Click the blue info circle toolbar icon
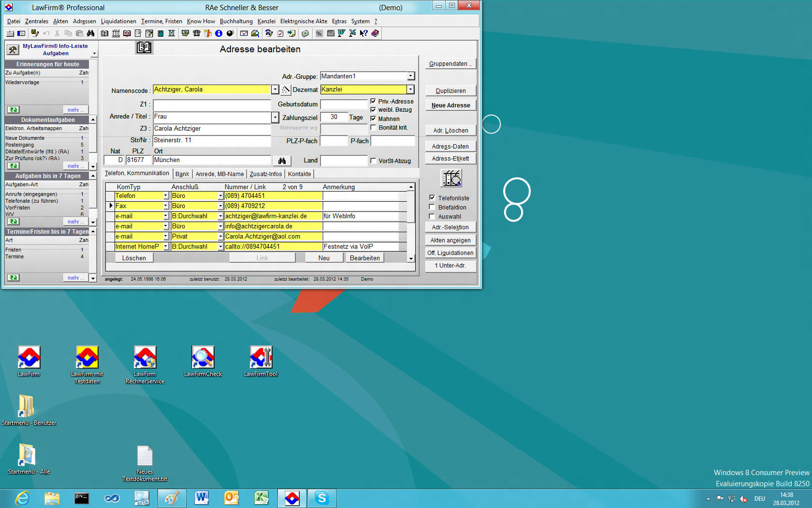Viewport: 812px width, 508px height. click(x=218, y=33)
